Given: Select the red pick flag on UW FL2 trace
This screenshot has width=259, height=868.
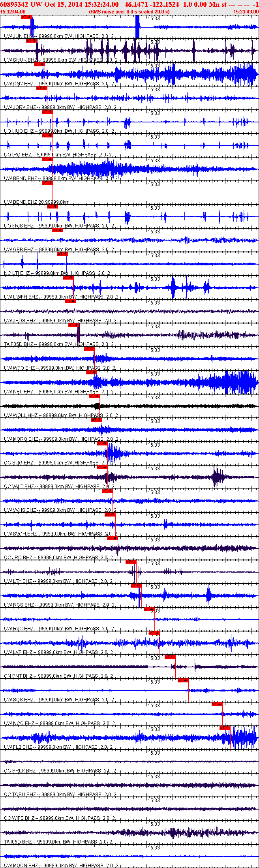Looking at the screenshot, I should [x=225, y=728].
